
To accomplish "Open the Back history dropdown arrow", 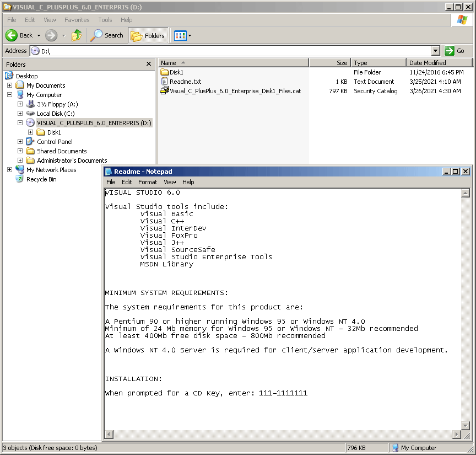I will point(39,35).
